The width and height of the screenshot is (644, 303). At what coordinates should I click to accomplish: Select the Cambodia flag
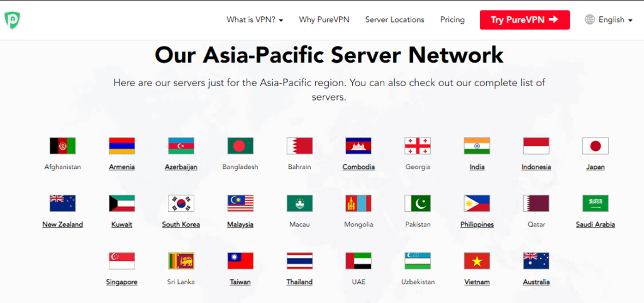pos(358,146)
